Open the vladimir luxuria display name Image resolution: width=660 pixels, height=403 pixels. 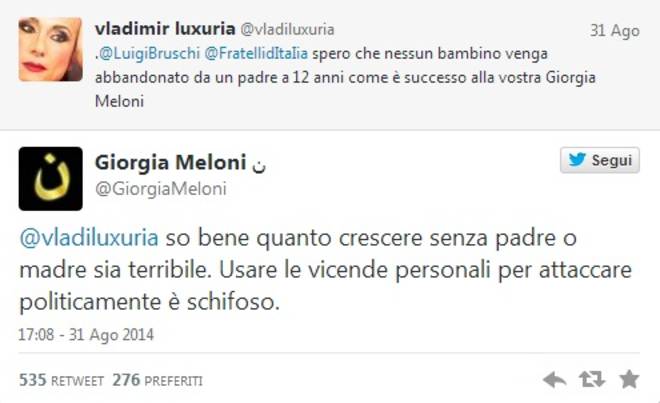(x=165, y=29)
